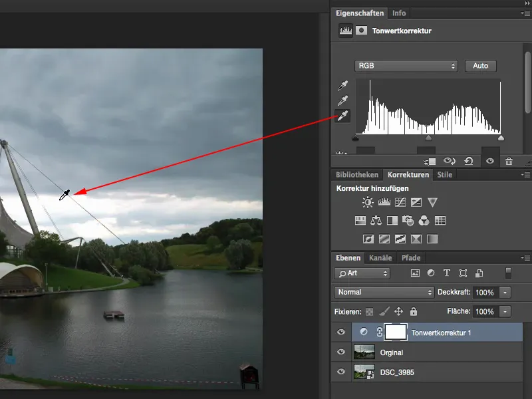
Task: Select the black input levels slider
Action: pos(356,138)
